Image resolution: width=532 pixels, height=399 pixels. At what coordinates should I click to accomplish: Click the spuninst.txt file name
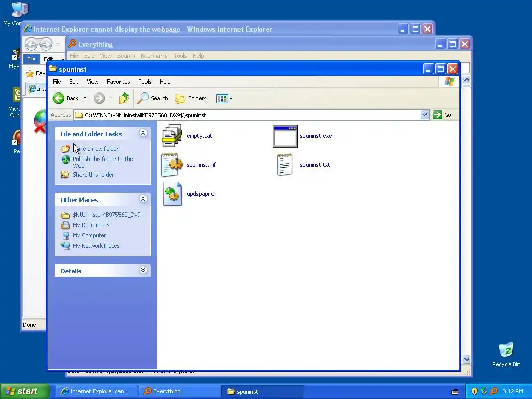(315, 165)
